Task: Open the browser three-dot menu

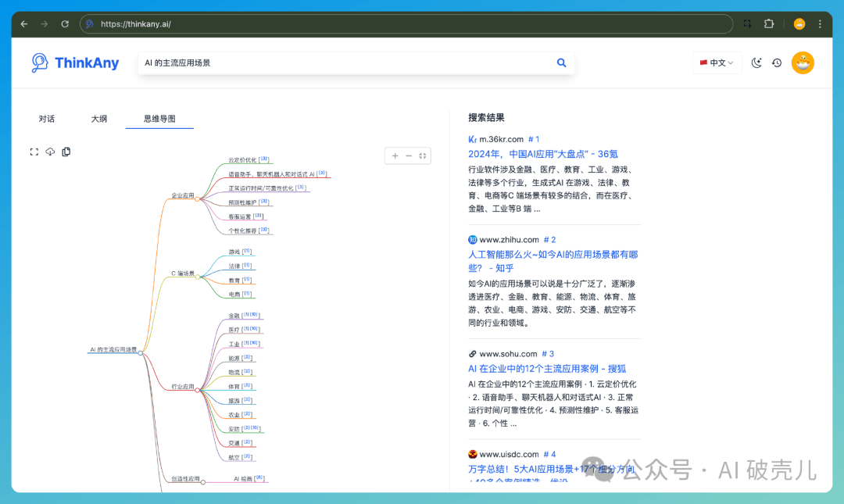Action: [x=820, y=23]
